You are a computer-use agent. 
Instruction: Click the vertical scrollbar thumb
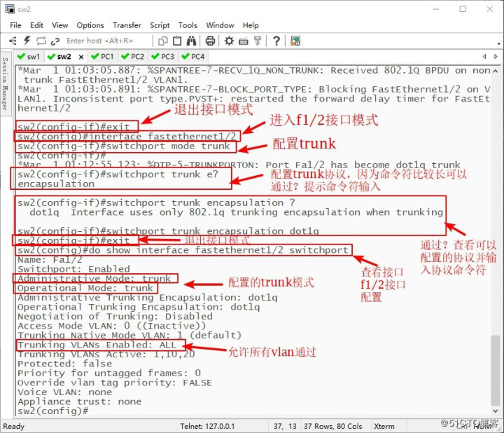point(496,370)
